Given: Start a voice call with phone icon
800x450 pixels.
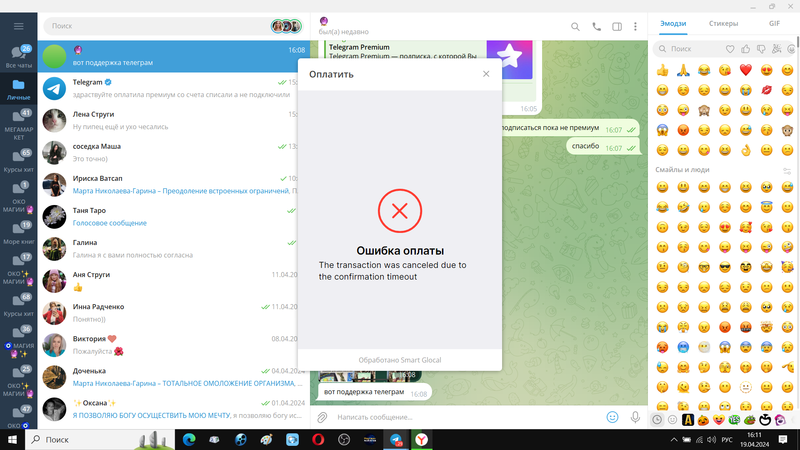Looking at the screenshot, I should 597,27.
